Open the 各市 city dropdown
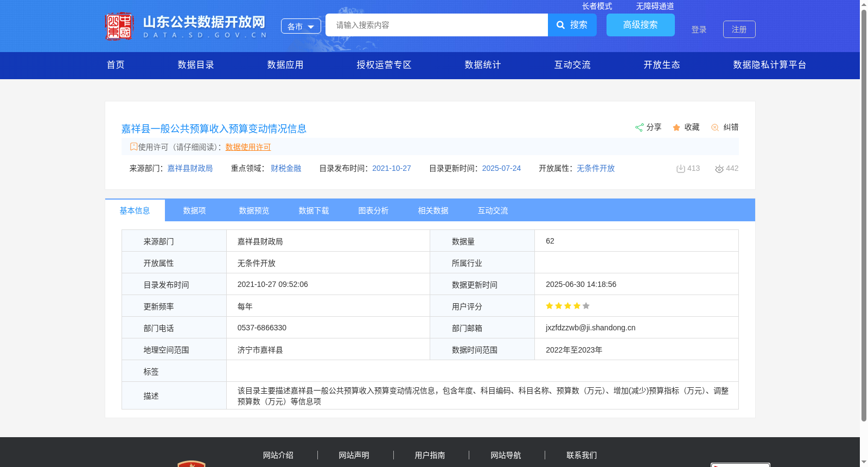The image size is (868, 467). [301, 26]
